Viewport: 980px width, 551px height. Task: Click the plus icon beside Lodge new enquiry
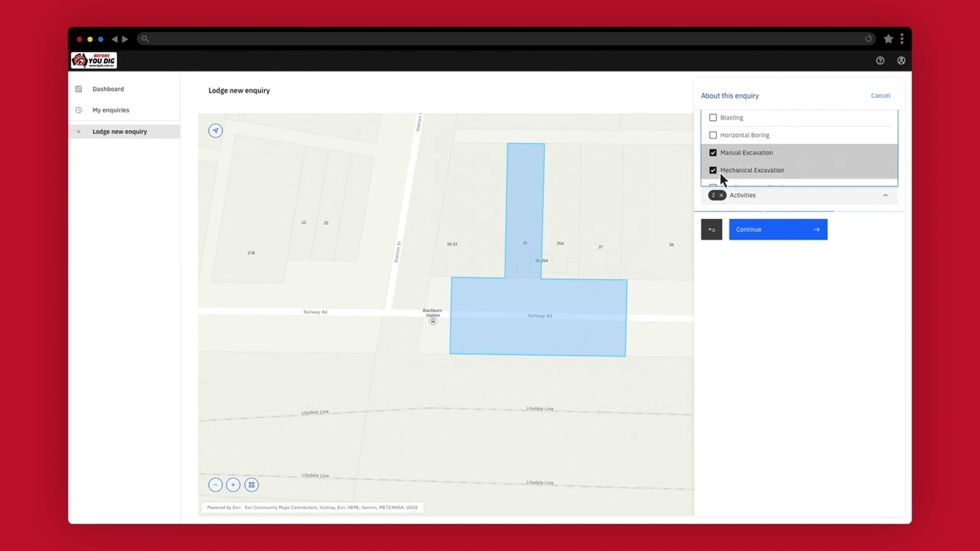click(x=78, y=132)
